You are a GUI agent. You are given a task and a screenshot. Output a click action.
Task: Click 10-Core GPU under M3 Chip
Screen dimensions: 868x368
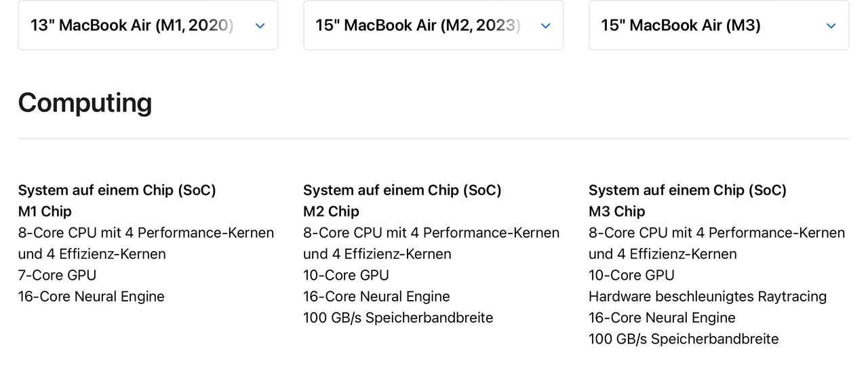point(631,275)
